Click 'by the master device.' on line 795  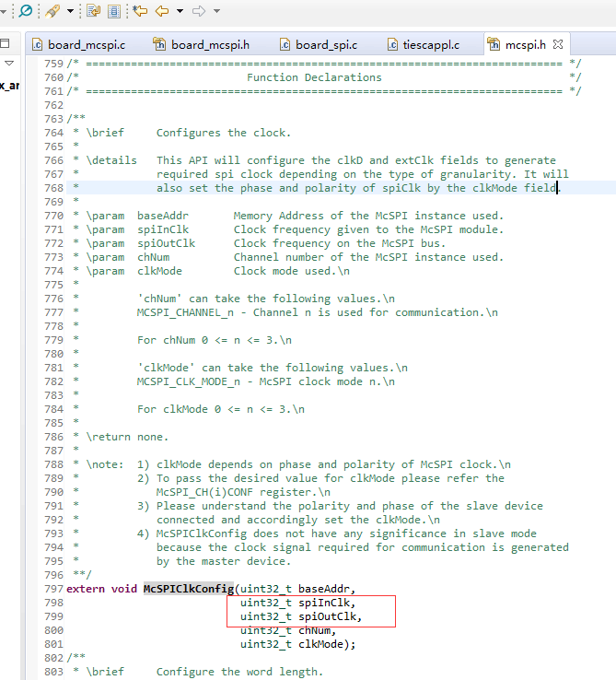coord(224,561)
